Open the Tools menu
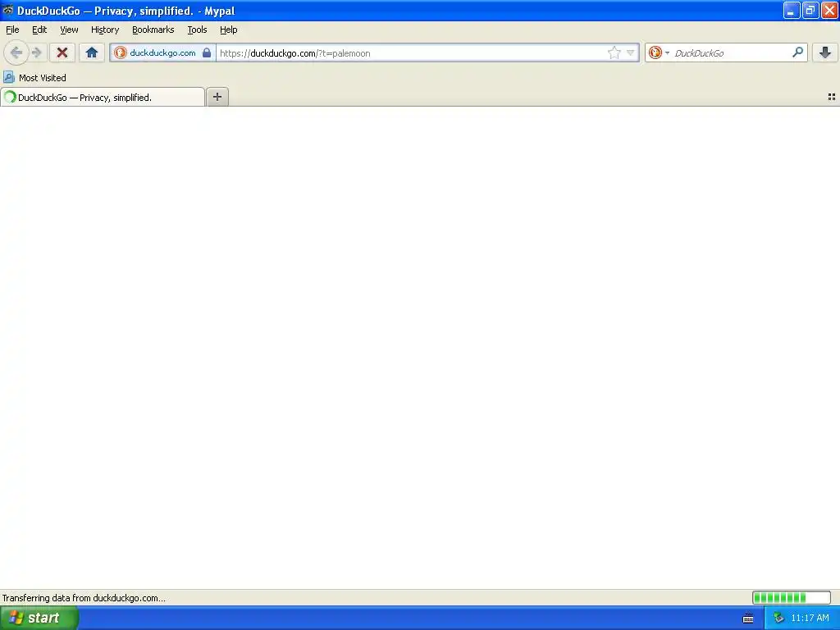The image size is (840, 630). (197, 30)
